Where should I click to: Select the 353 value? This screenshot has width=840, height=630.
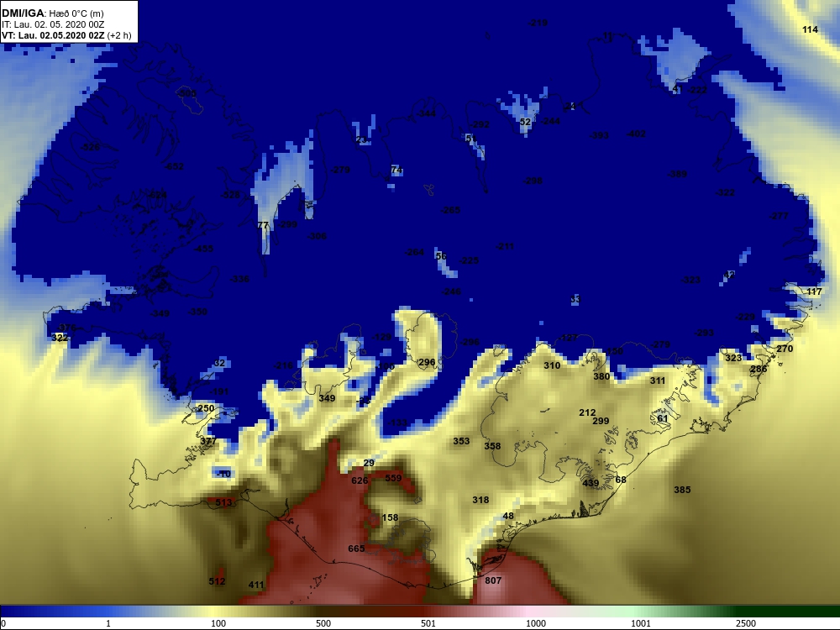click(461, 441)
